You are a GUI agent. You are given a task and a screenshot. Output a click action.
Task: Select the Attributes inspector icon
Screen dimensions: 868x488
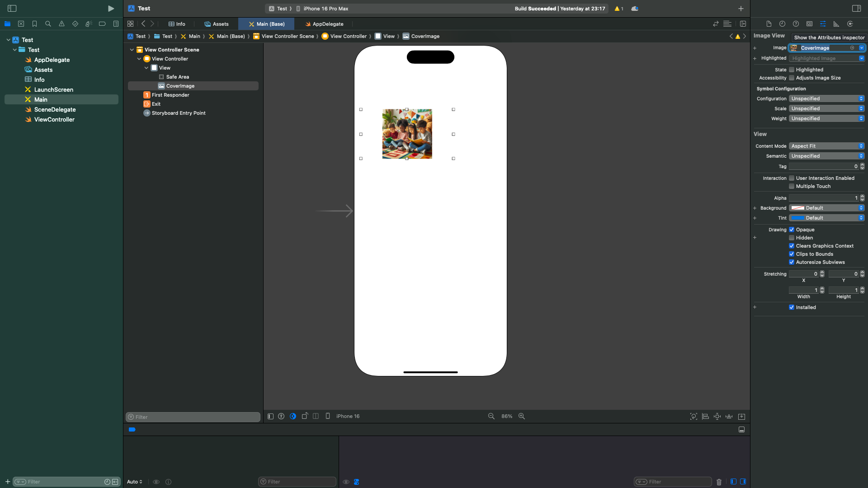(823, 24)
